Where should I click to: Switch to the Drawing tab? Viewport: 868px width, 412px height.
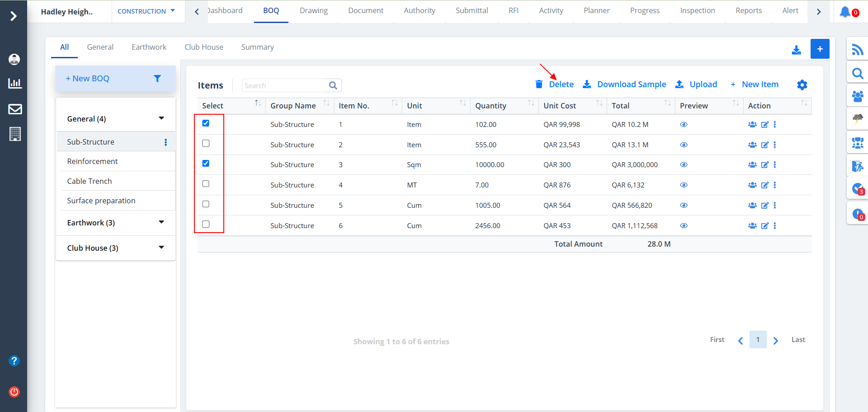(313, 10)
